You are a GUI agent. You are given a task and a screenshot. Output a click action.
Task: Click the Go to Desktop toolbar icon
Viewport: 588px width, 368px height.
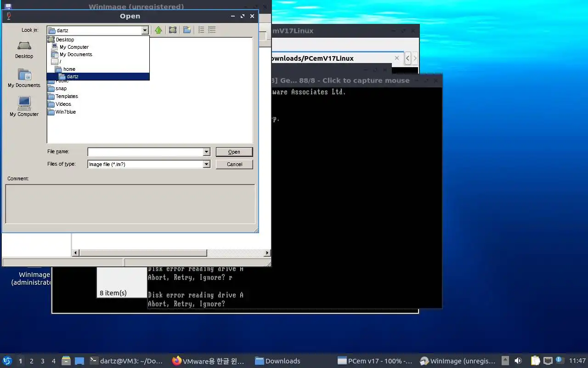[x=173, y=30]
